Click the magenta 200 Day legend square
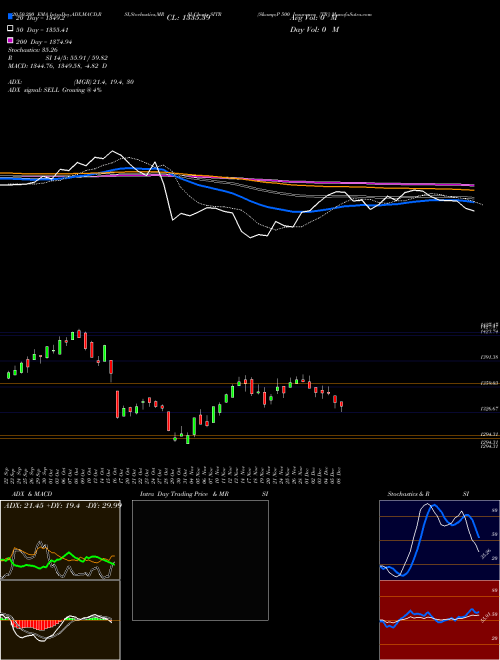 click(x=11, y=40)
